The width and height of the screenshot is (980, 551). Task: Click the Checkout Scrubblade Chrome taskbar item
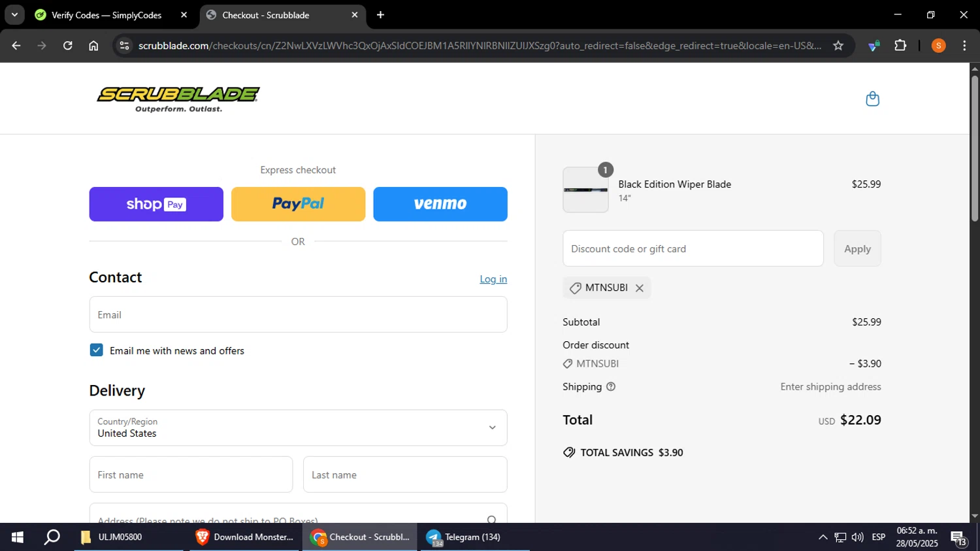point(359,537)
